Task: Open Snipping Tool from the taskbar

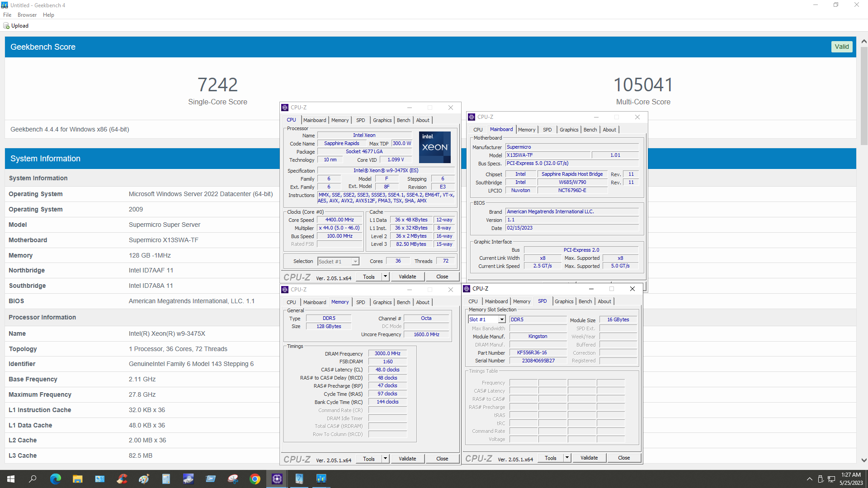Action: (233, 479)
